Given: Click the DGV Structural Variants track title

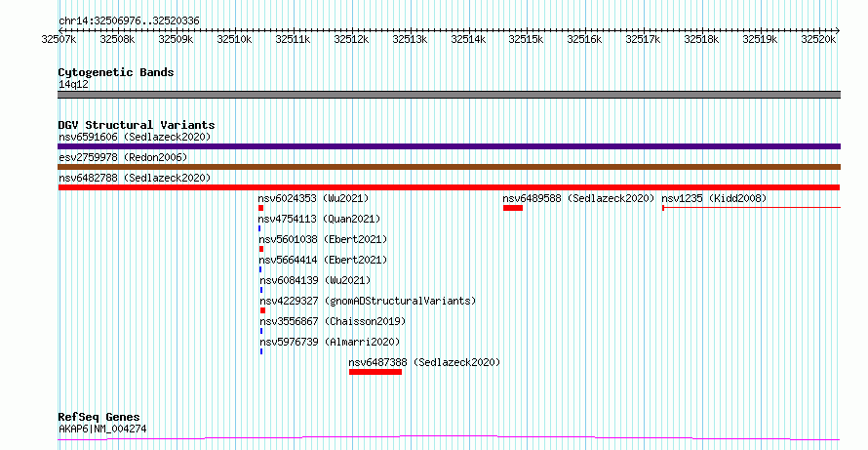Looking at the screenshot, I should (x=137, y=125).
